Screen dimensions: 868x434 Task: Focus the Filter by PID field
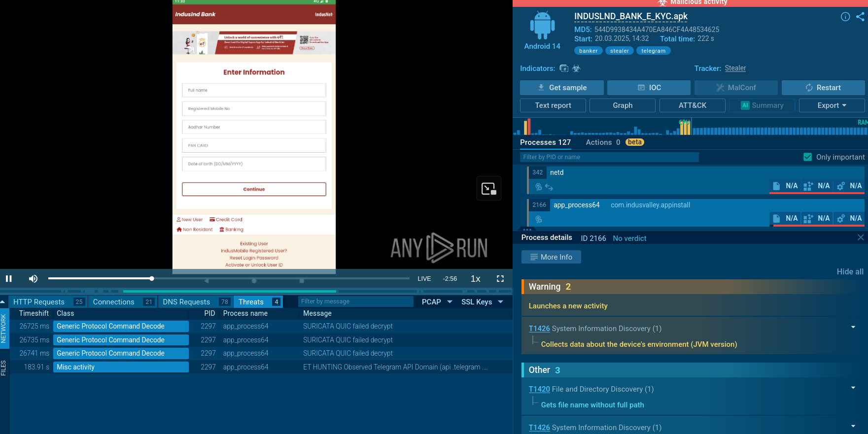tap(609, 157)
